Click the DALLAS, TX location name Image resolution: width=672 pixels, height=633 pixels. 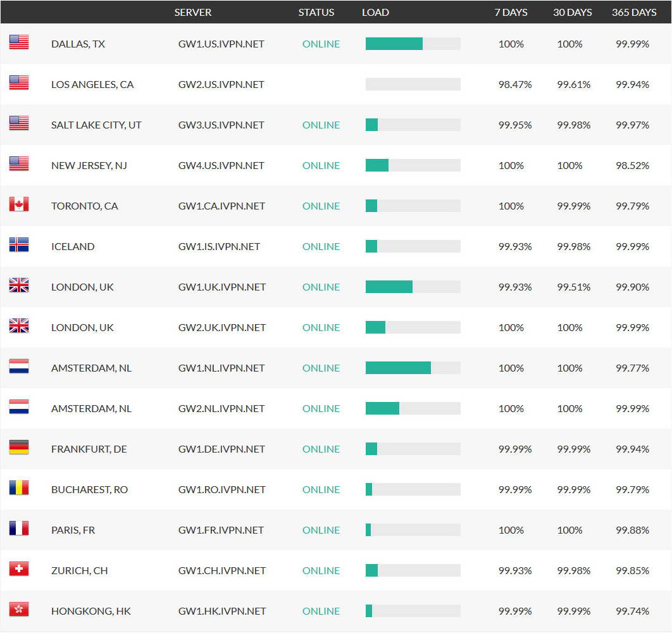tap(78, 44)
